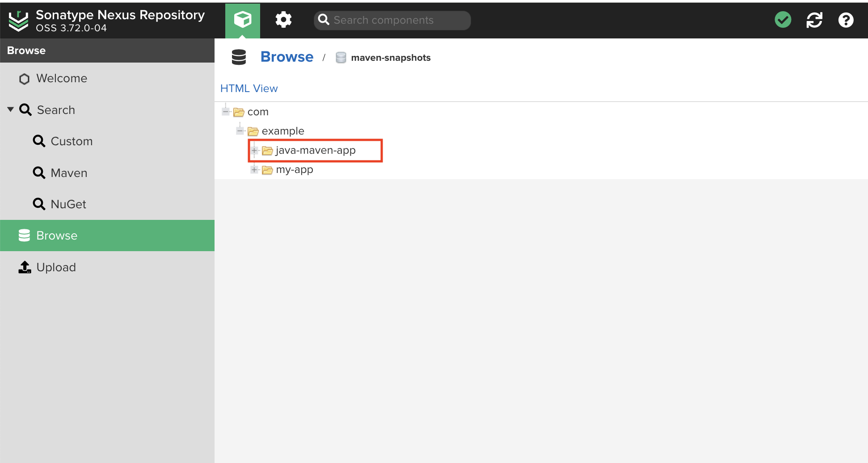Collapse the example folder tree node
Image resolution: width=868 pixels, height=463 pixels.
point(240,131)
